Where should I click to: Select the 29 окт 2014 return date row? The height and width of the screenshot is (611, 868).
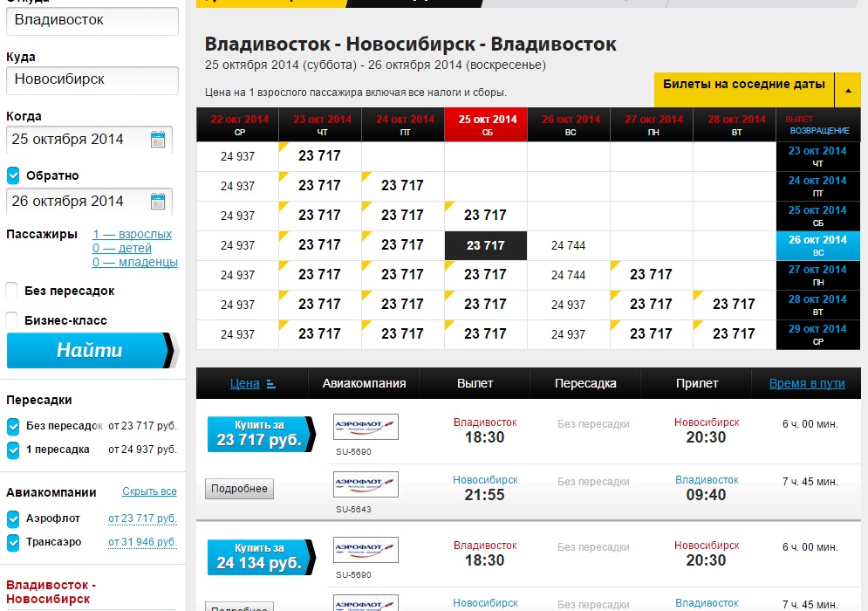(817, 334)
